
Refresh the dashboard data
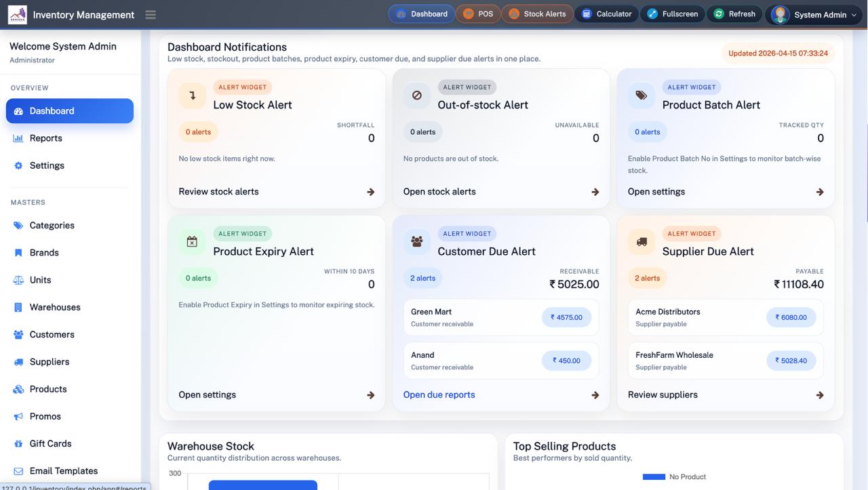[x=734, y=14]
